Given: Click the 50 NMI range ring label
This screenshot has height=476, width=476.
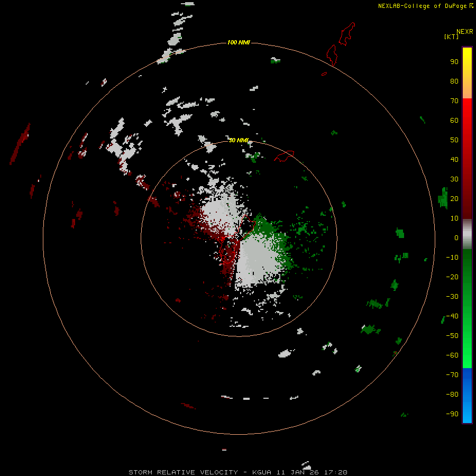Looking at the screenshot, I should (239, 140).
